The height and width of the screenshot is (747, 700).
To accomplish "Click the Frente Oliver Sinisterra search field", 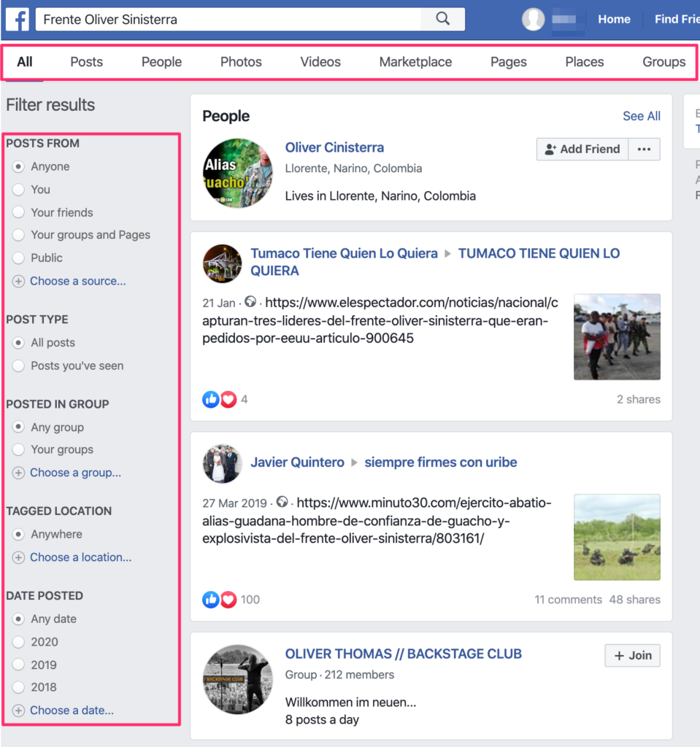I will coord(228,20).
